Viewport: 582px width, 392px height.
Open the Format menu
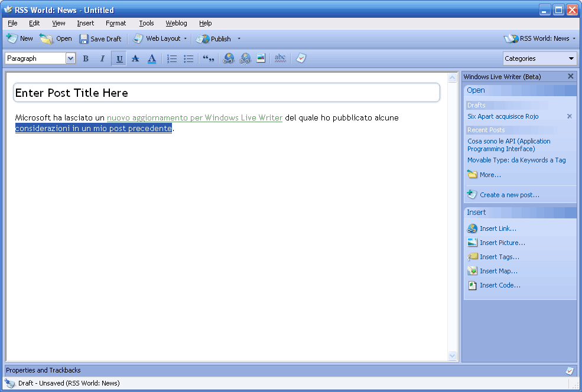pos(116,23)
